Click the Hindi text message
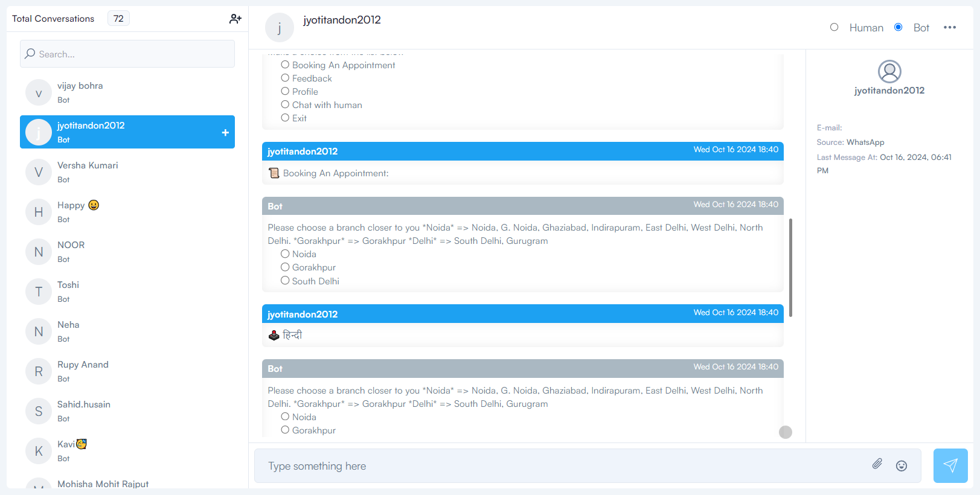The image size is (980, 495). coord(292,335)
